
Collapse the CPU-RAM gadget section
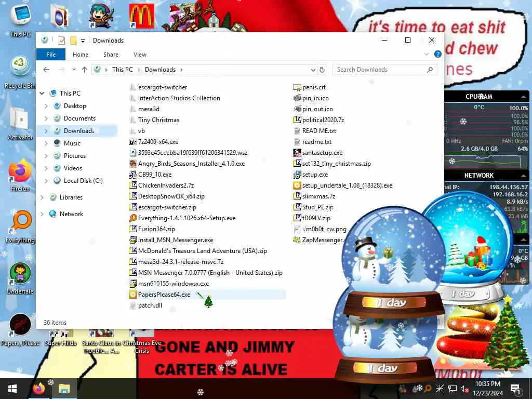(x=524, y=97)
